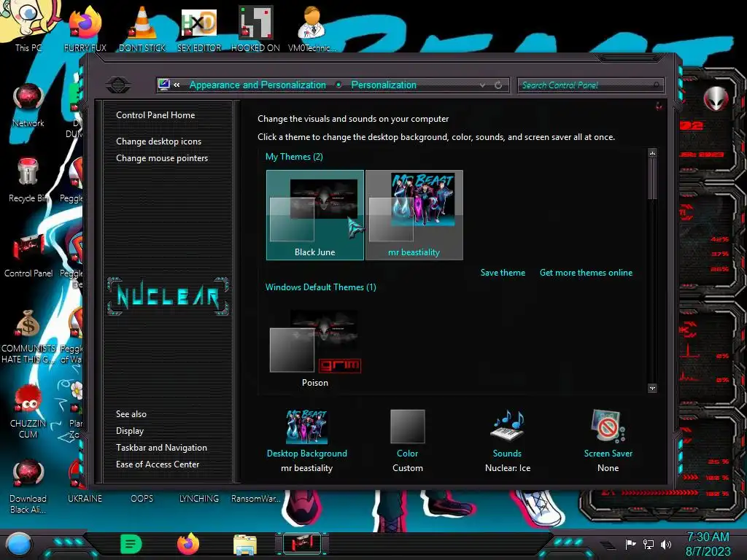This screenshot has width=747, height=560.
Task: Open the Network desktop icon
Action: pos(28,105)
